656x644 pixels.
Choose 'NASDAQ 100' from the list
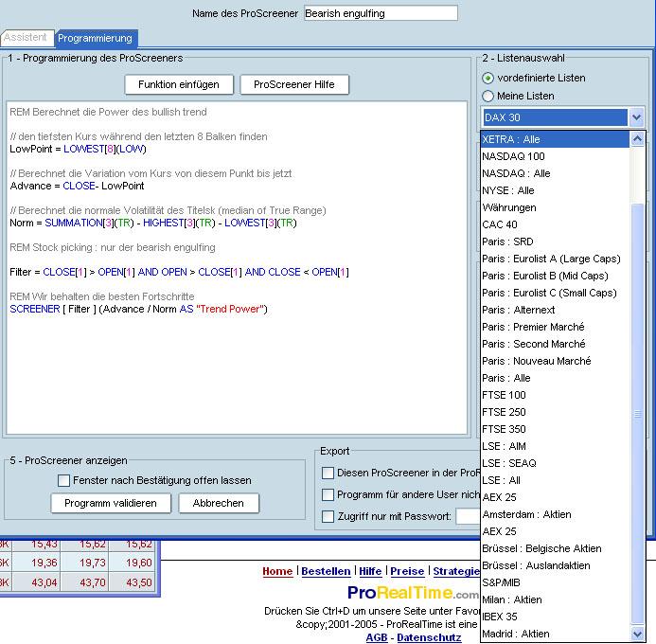coord(513,156)
